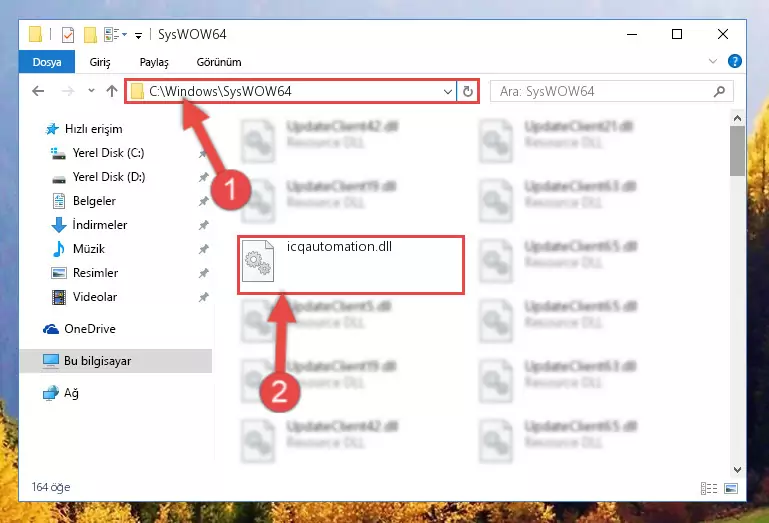Maximize the SysWOW64 window
Image resolution: width=769 pixels, height=523 pixels.
(677, 34)
